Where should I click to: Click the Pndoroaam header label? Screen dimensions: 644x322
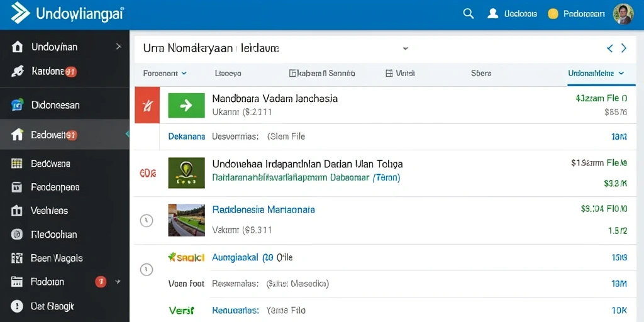[x=584, y=14]
